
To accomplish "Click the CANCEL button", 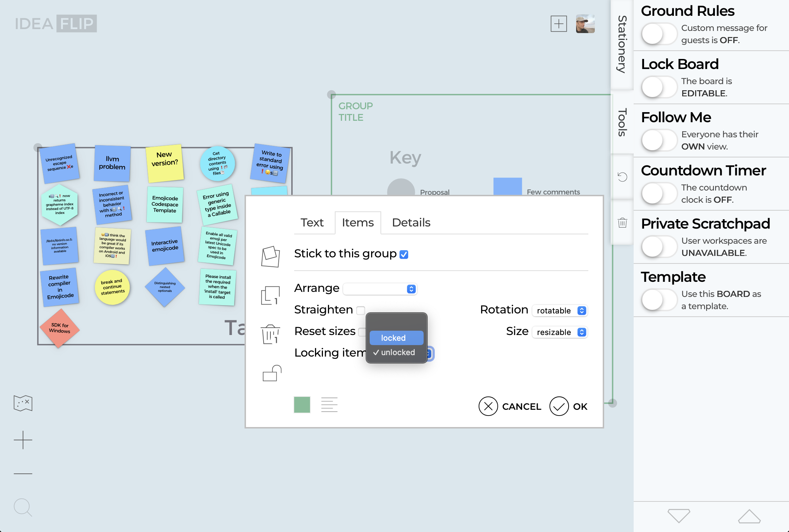I will 510,406.
